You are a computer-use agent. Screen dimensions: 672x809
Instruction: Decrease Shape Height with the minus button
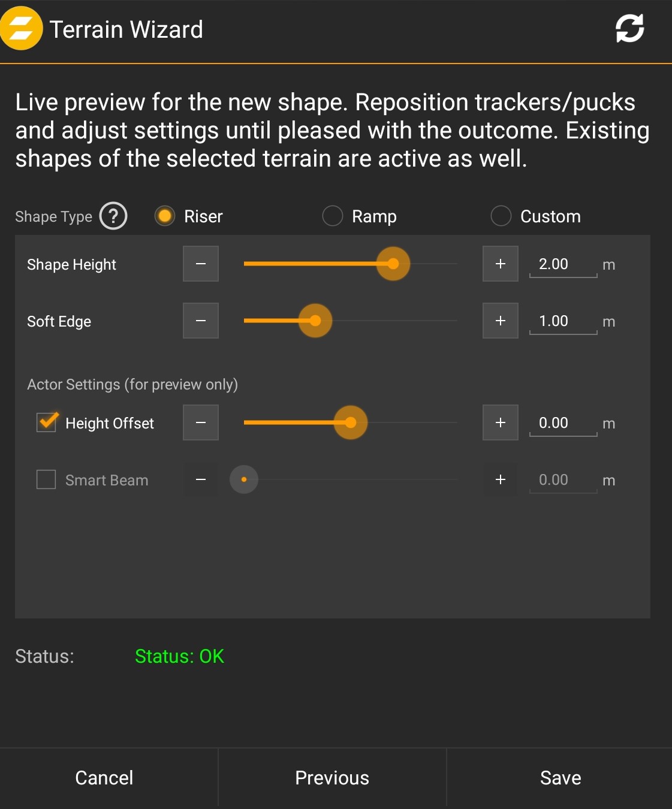[x=201, y=264]
